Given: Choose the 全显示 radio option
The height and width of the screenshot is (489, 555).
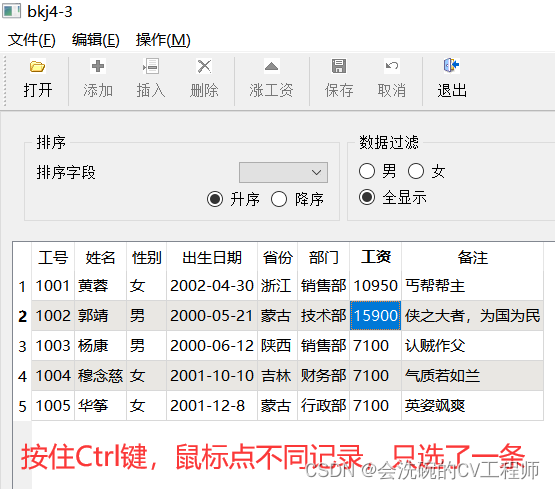Looking at the screenshot, I should coord(367,197).
